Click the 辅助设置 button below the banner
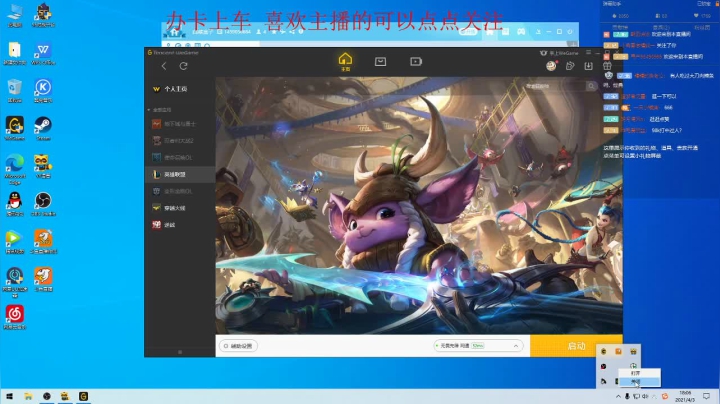720x404 pixels. [238, 346]
